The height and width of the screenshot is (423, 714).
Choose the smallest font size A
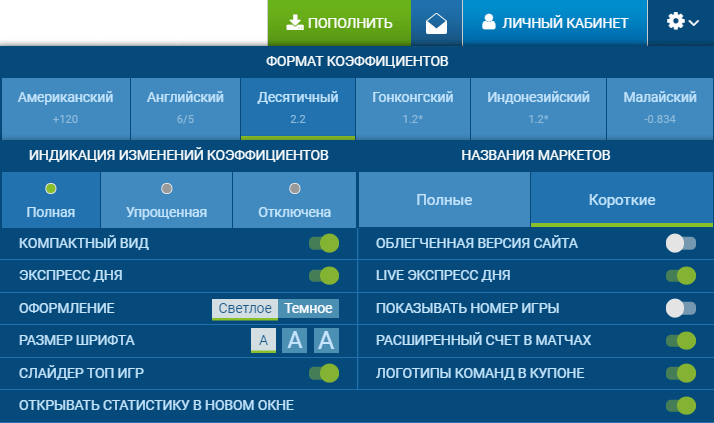coord(263,341)
